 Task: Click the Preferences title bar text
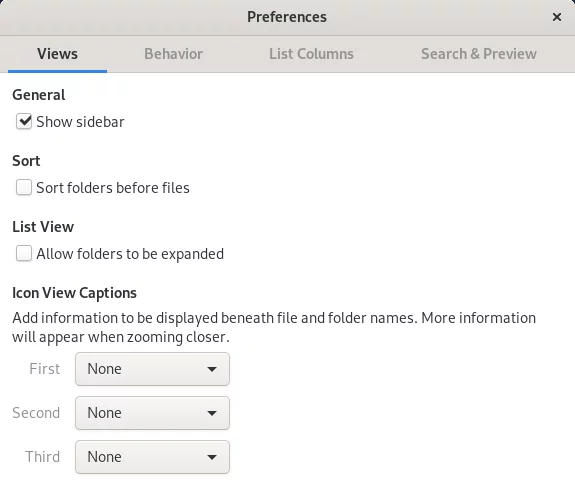point(287,17)
